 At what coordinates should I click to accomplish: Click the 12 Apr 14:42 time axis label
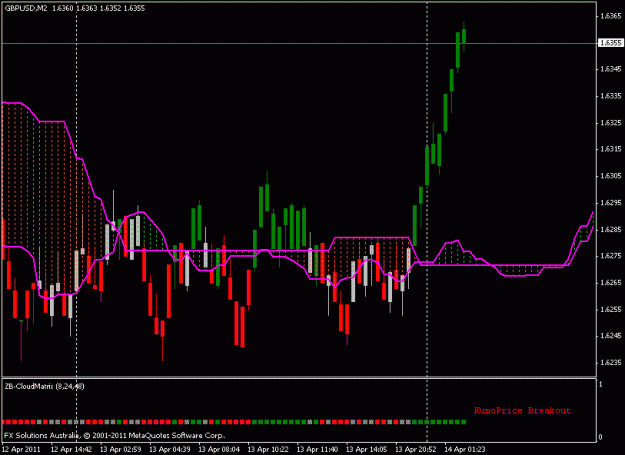point(71,449)
